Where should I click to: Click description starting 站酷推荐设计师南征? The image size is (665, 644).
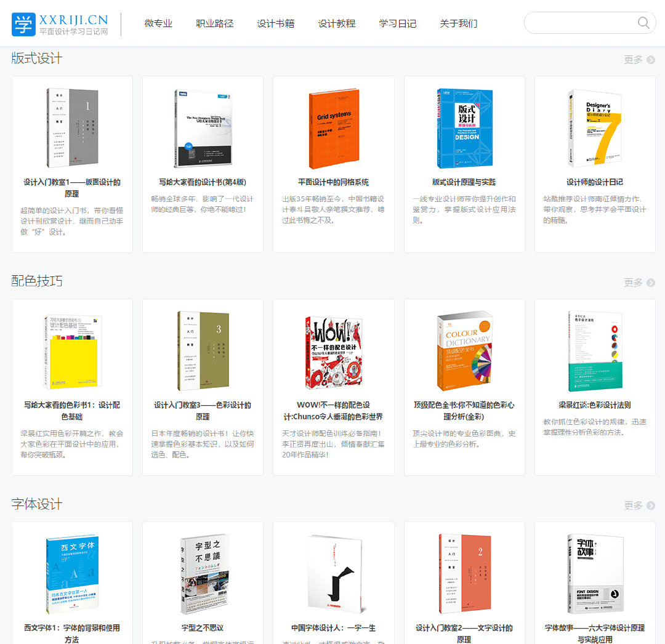[x=595, y=210]
